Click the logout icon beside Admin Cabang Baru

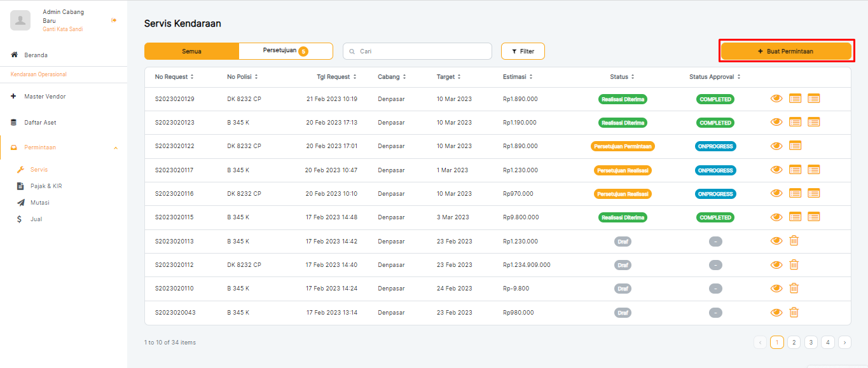pos(114,20)
